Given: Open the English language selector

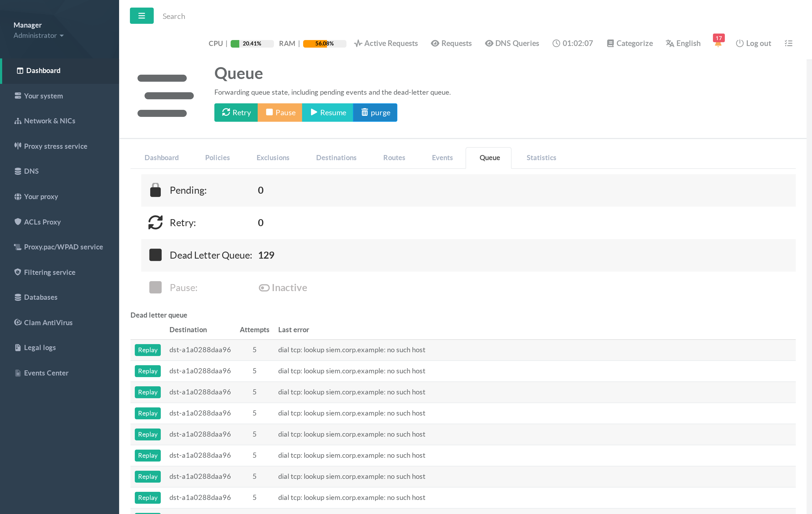Looking at the screenshot, I should (683, 43).
